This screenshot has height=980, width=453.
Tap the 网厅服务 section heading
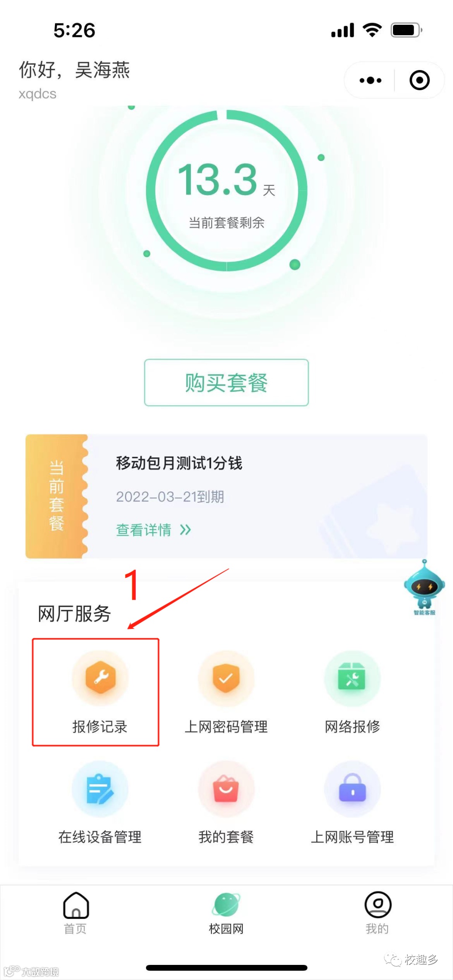pos(74,614)
